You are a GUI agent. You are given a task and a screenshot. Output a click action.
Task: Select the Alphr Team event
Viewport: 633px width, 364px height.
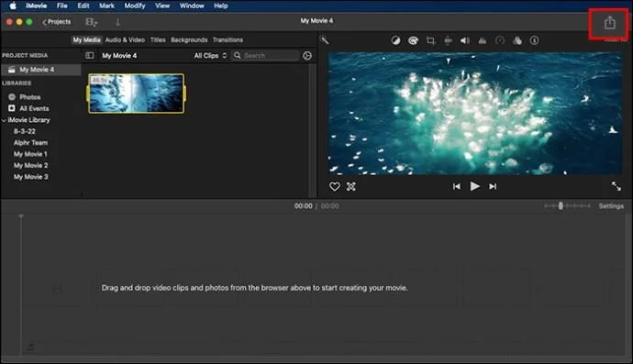pos(30,143)
